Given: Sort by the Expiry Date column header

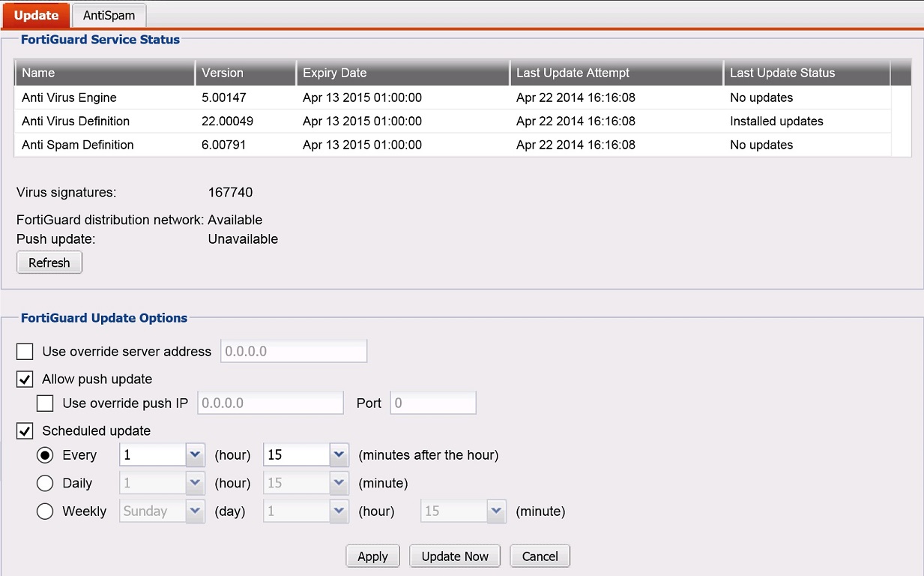Looking at the screenshot, I should [x=402, y=73].
